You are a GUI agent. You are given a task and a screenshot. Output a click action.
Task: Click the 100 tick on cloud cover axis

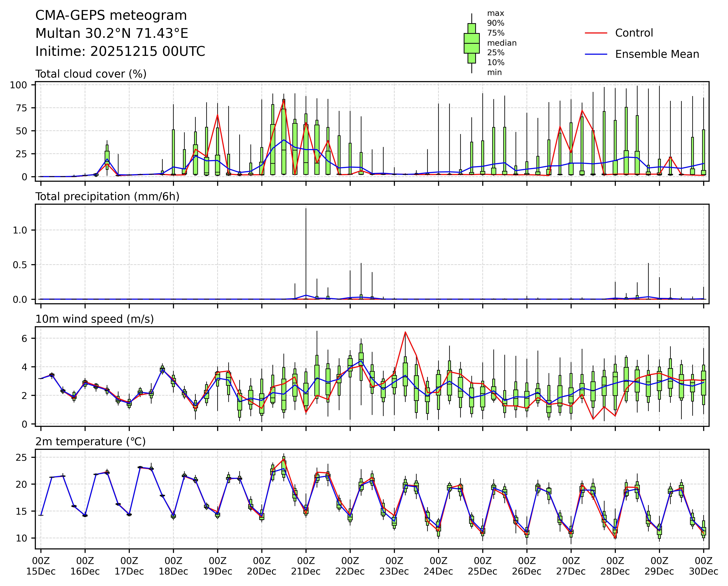18,85
